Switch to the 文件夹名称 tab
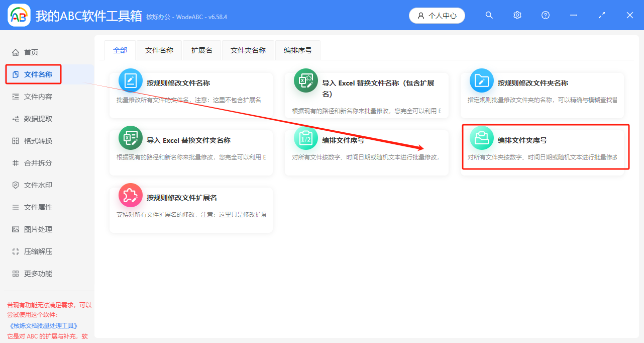 point(248,50)
